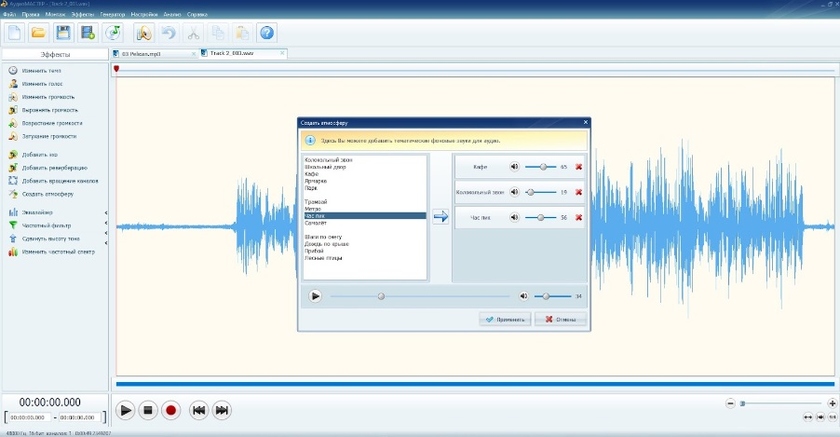The image size is (840, 437).
Task: Mute the Кафе sound speaker icon
Action: click(x=514, y=167)
